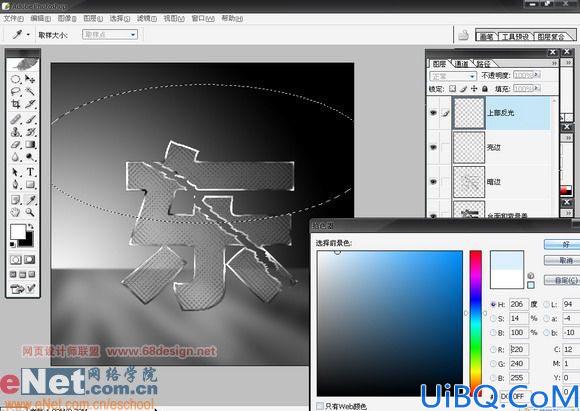Toggle lock all padlock in Layers

(x=485, y=89)
